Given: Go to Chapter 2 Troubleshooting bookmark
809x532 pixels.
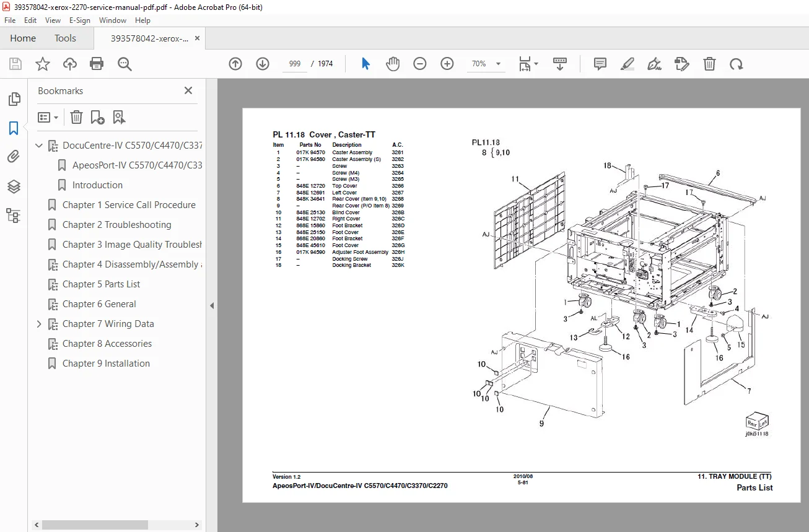Looking at the screenshot, I should pyautogui.click(x=116, y=225).
